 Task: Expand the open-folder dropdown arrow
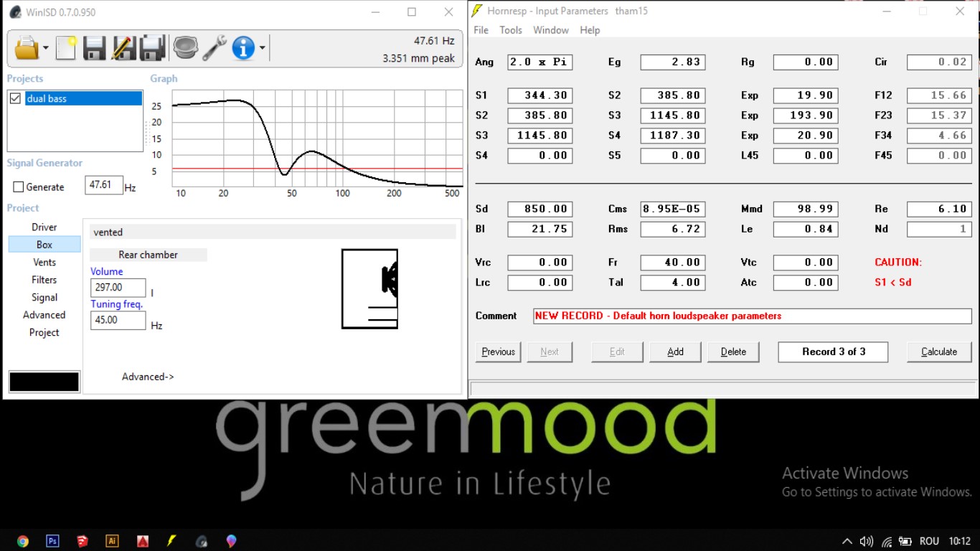(46, 48)
